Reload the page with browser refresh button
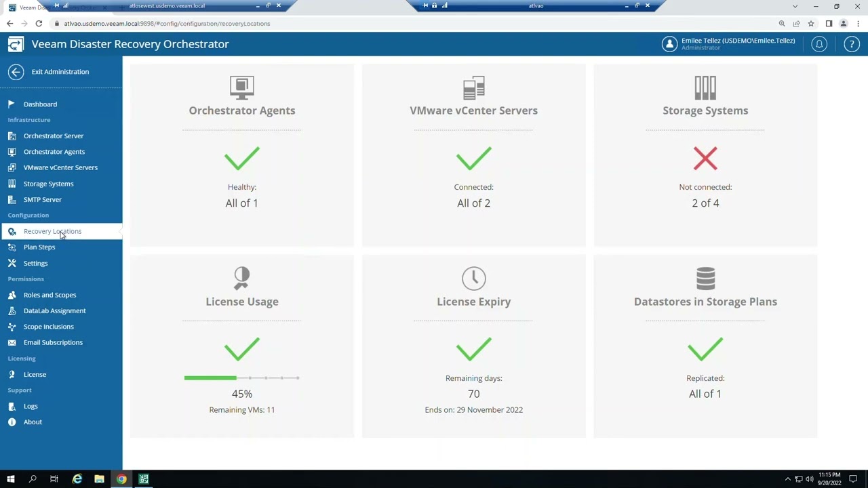The image size is (868, 488). [39, 24]
